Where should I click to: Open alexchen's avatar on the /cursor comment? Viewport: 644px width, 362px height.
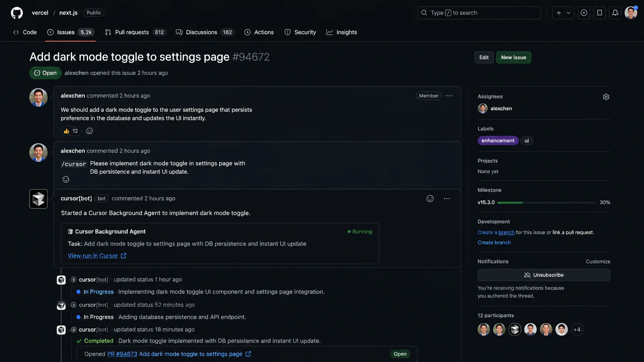click(x=38, y=152)
